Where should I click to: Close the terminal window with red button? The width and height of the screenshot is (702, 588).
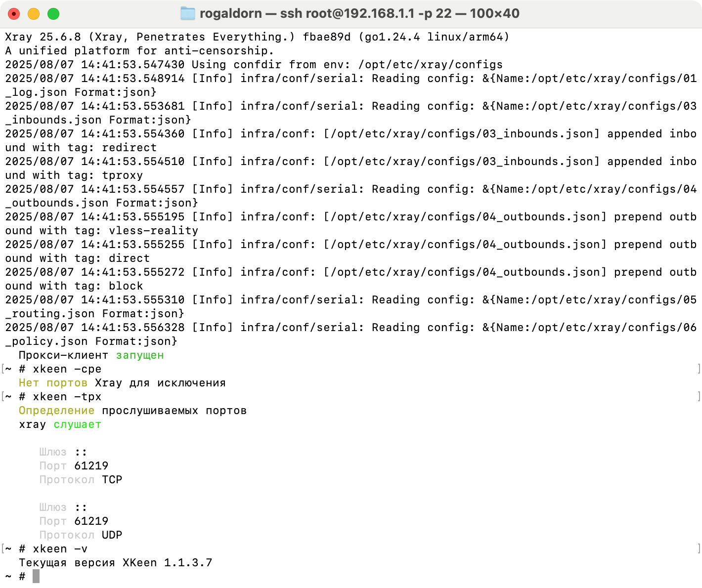(x=14, y=14)
